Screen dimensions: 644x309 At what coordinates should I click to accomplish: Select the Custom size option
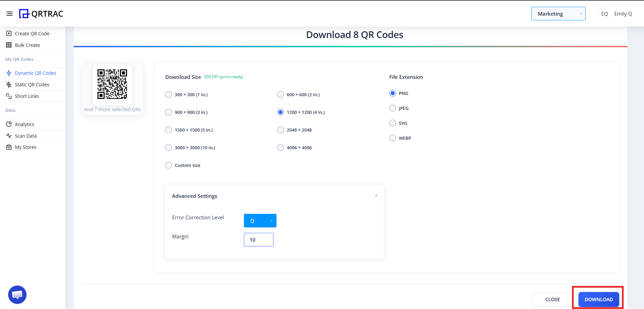click(x=168, y=165)
